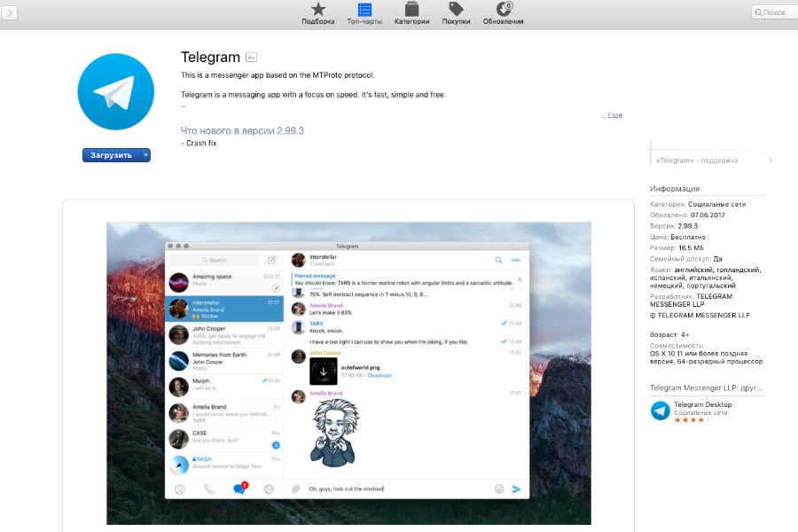The width and height of the screenshot is (798, 532).
Task: Expand the full description via Ещё
Action: pos(610,114)
